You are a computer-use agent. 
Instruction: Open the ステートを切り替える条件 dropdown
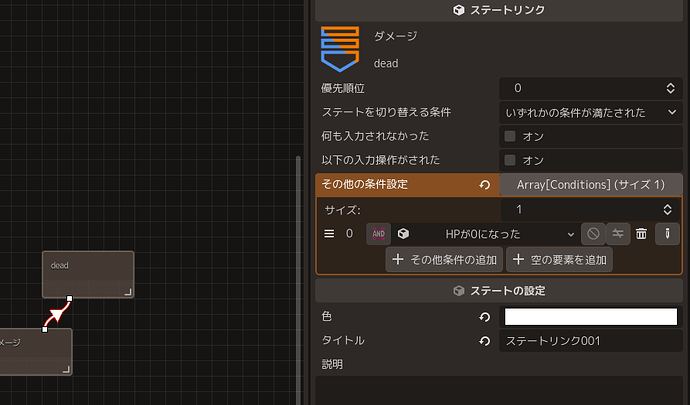[x=591, y=112]
